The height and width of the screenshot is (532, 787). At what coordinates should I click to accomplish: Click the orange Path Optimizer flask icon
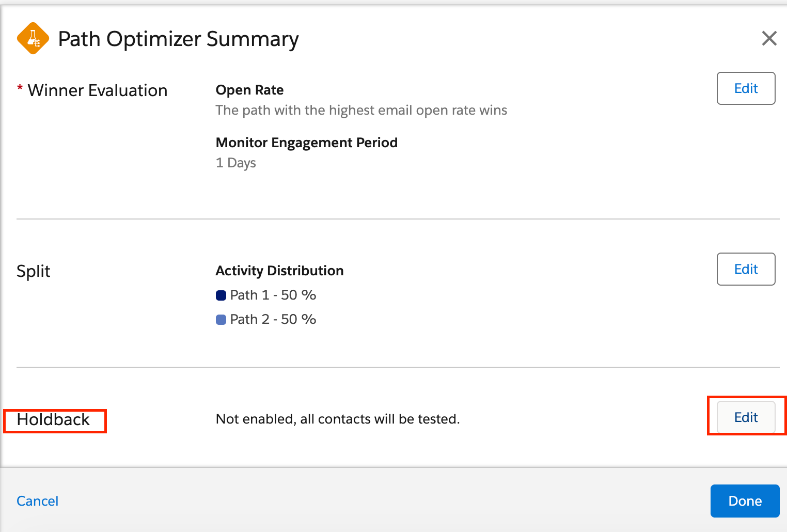tap(33, 38)
